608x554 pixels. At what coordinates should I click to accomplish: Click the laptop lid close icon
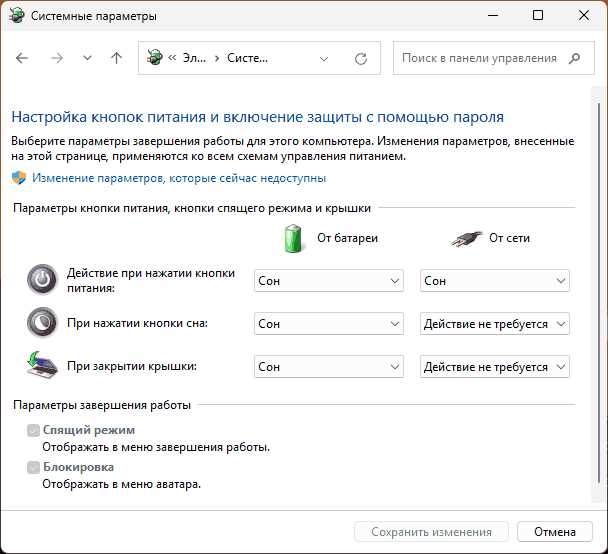[x=42, y=364]
